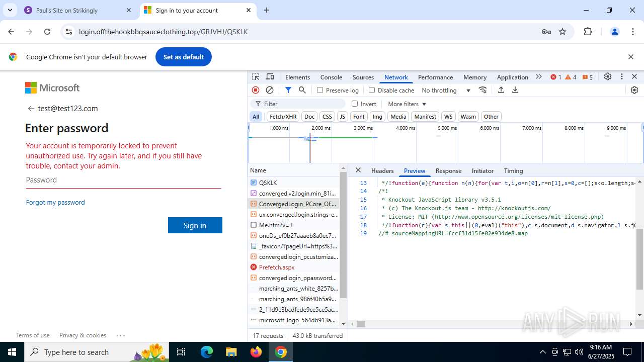The height and width of the screenshot is (362, 644).
Task: Open network search magnifier
Action: click(x=302, y=90)
